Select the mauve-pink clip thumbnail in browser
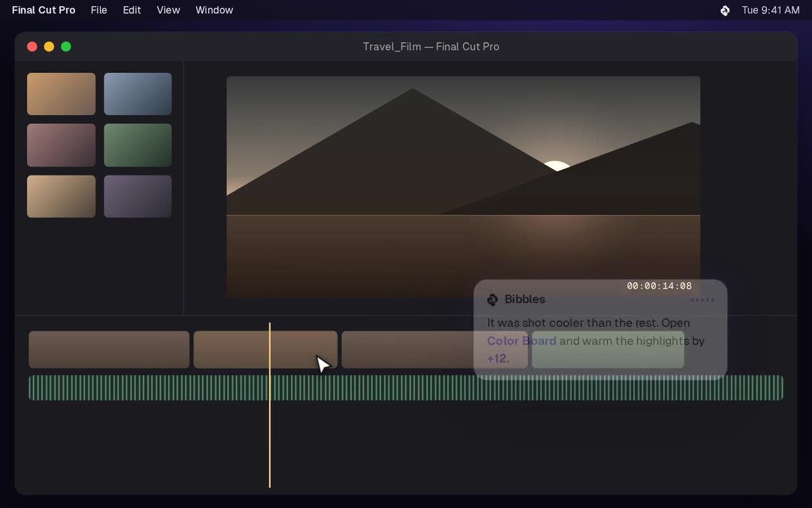The width and height of the screenshot is (812, 508). (x=61, y=145)
